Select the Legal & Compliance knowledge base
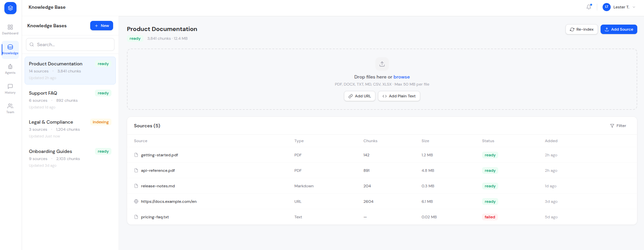Viewport: 644px width, 250px height. pyautogui.click(x=70, y=129)
